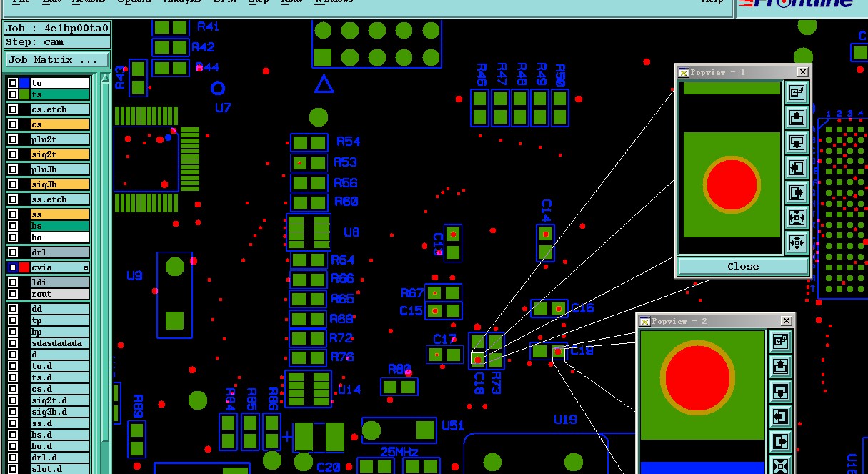Pan right in Popview 2
Viewport: 868px width, 474px height.
(x=780, y=442)
